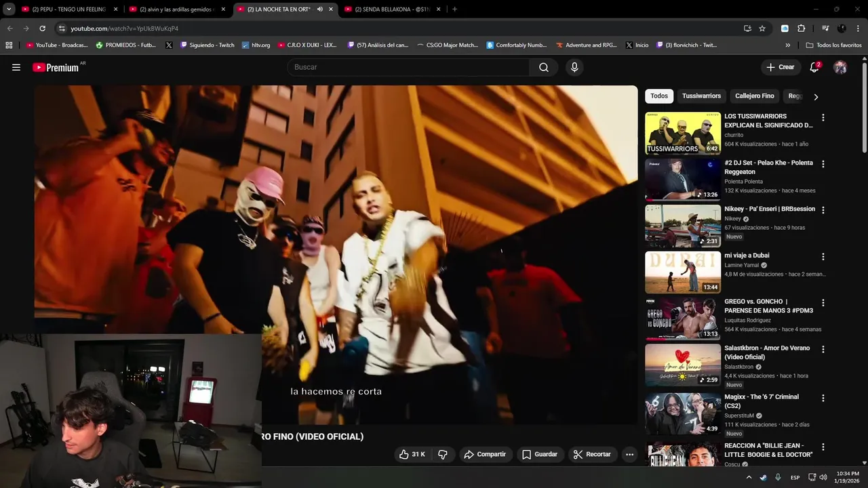Viewport: 868px width, 488px height.
Task: Open the tab search dropdown arrow
Action: [x=9, y=9]
